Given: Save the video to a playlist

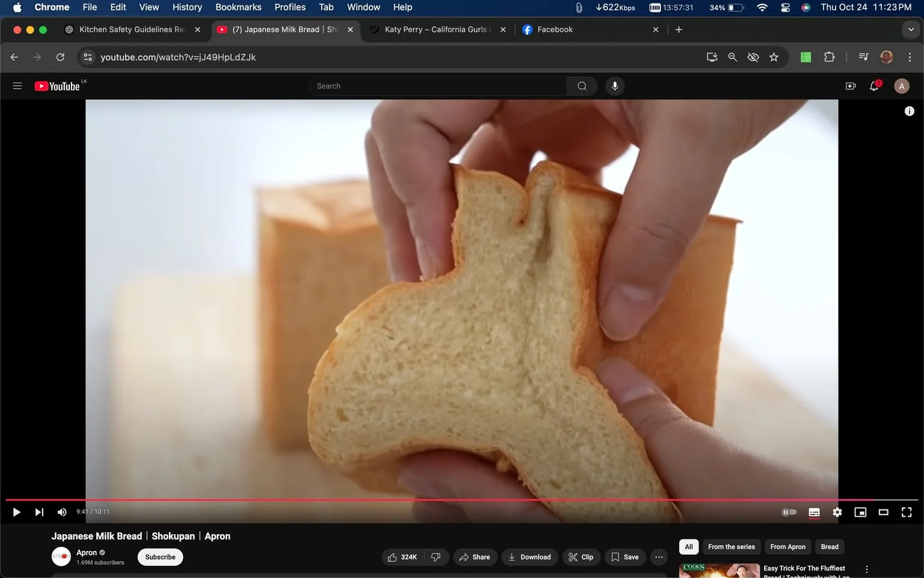Looking at the screenshot, I should click(626, 557).
